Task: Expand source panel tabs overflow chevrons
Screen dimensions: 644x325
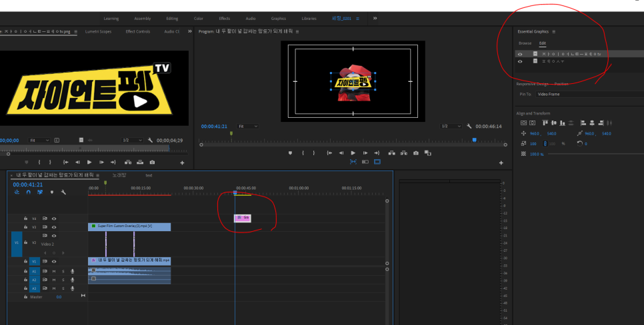Action: click(x=190, y=31)
